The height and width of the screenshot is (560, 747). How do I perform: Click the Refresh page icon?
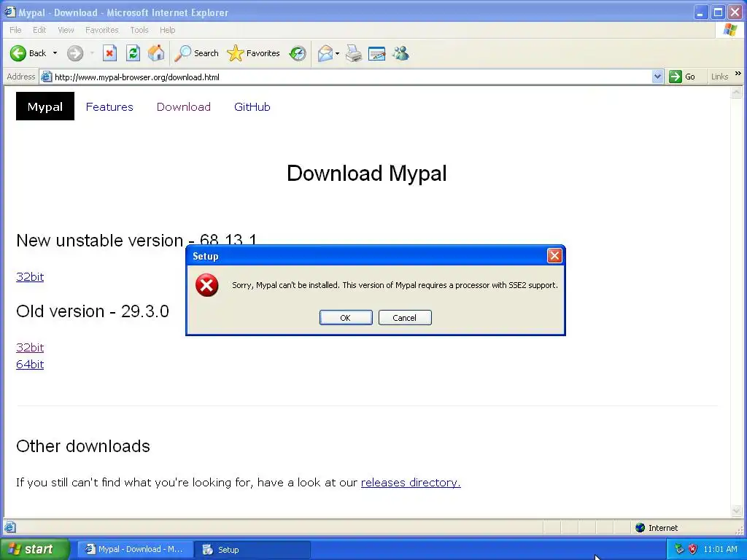(x=133, y=53)
